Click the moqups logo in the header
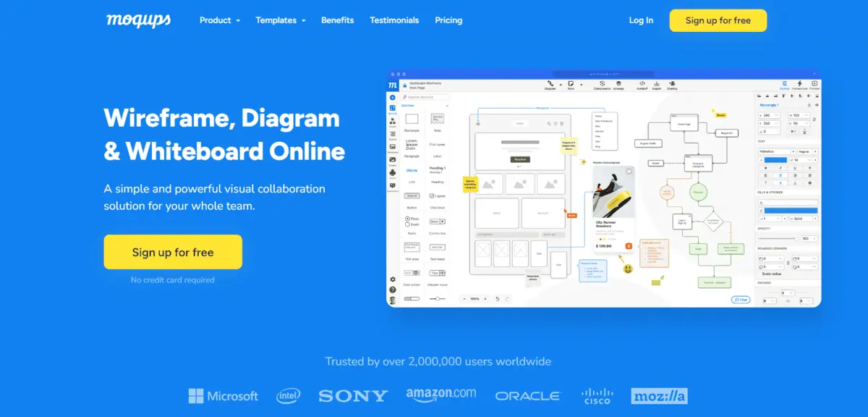Image resolution: width=868 pixels, height=417 pixels. pyautogui.click(x=138, y=20)
